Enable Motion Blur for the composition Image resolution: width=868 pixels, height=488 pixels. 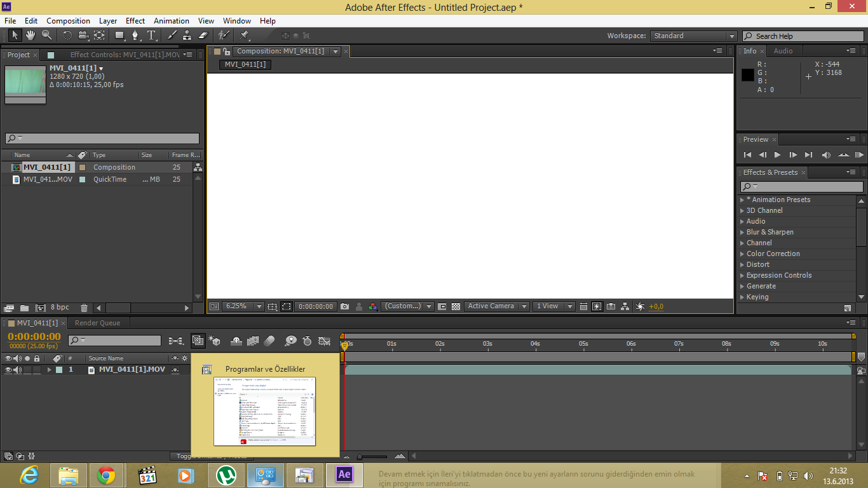[x=269, y=341]
